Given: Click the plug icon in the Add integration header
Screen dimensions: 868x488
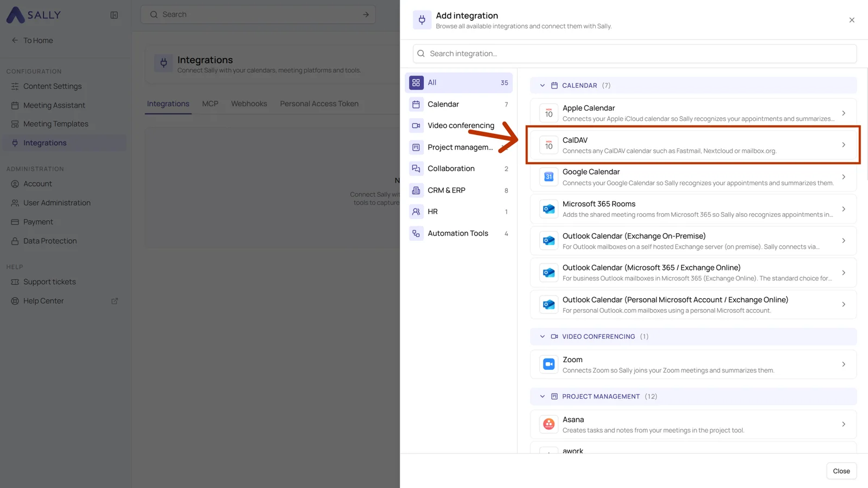Looking at the screenshot, I should click(x=422, y=20).
